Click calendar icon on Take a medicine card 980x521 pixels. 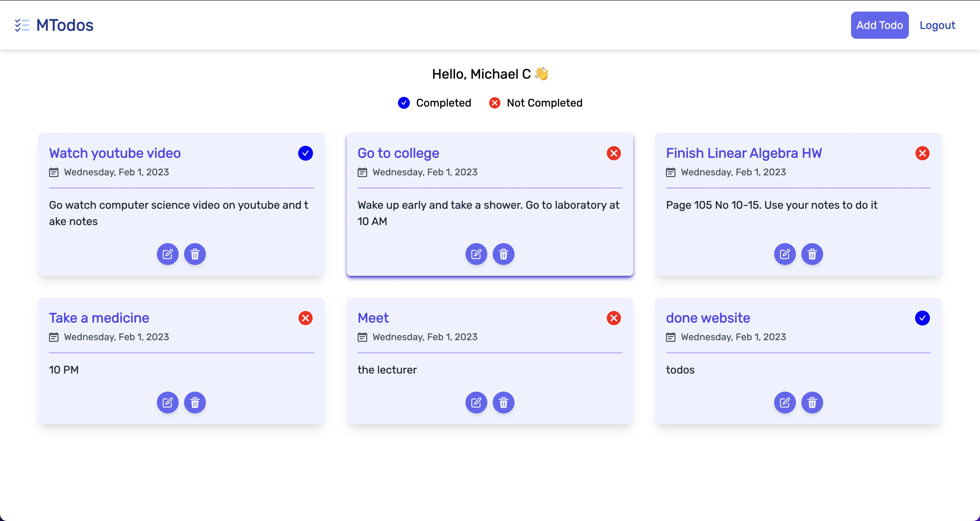(x=54, y=337)
